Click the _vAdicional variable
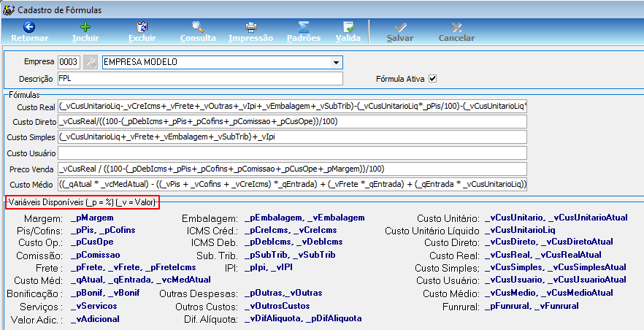This screenshot has width=644, height=330. 95,319
